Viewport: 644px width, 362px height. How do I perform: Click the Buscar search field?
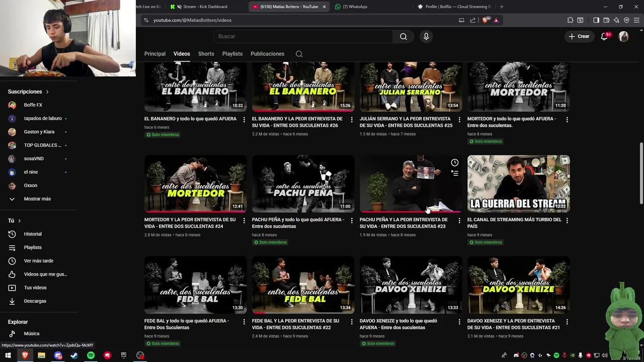tap(303, 36)
